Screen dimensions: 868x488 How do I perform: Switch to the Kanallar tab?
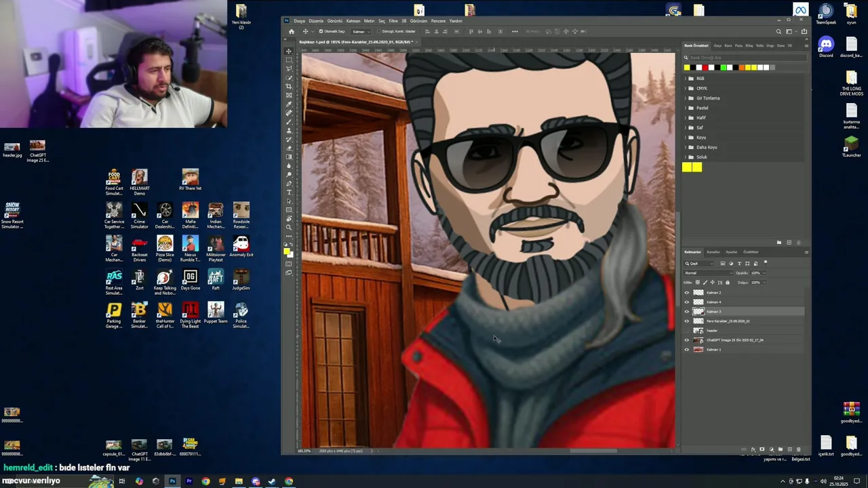713,252
